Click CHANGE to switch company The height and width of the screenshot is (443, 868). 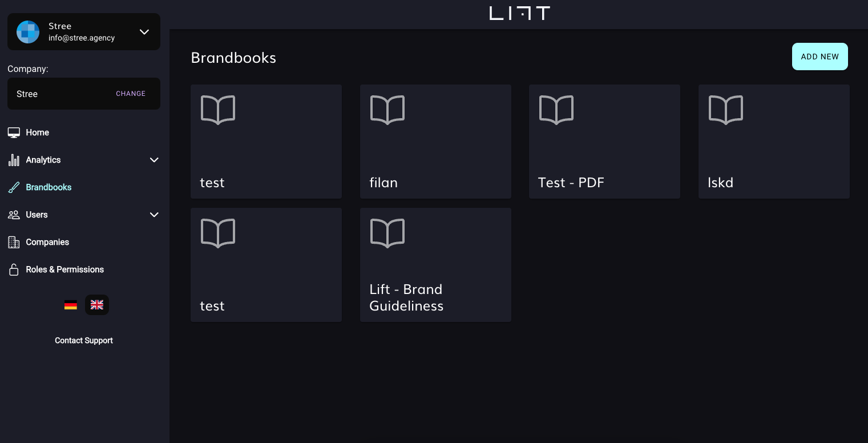[x=131, y=94]
